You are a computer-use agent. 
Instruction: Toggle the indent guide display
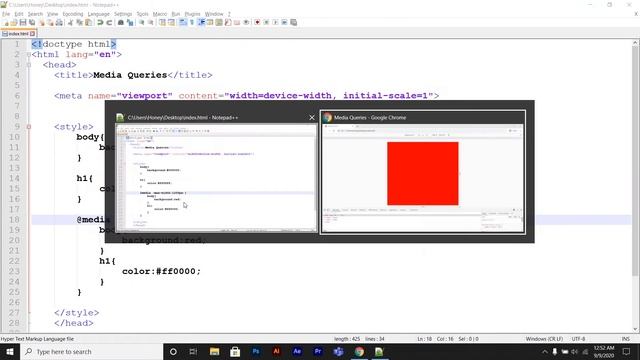(x=201, y=22)
